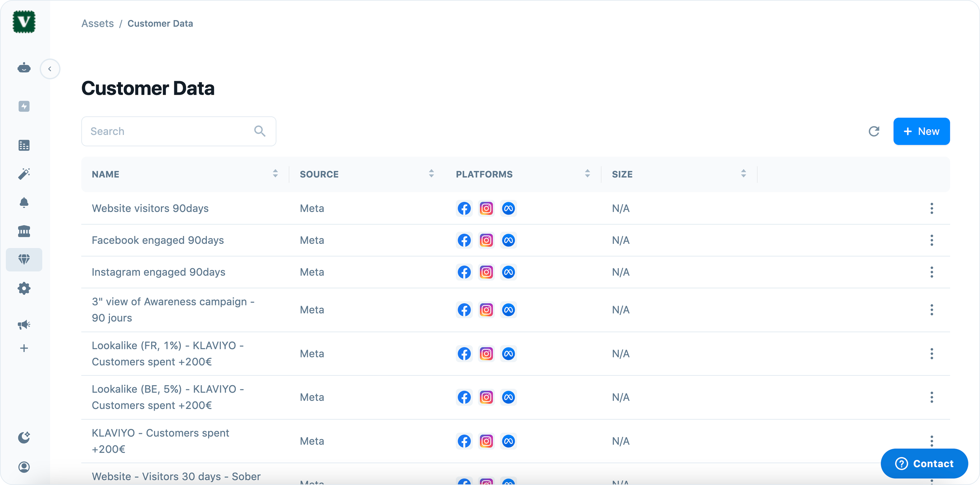Select the Website visitors 90days row name

(150, 208)
